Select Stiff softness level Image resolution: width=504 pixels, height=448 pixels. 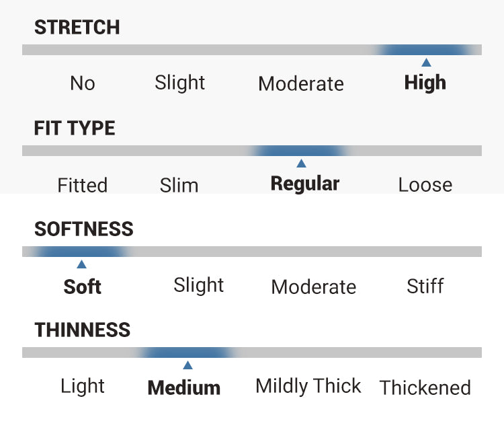(x=425, y=286)
